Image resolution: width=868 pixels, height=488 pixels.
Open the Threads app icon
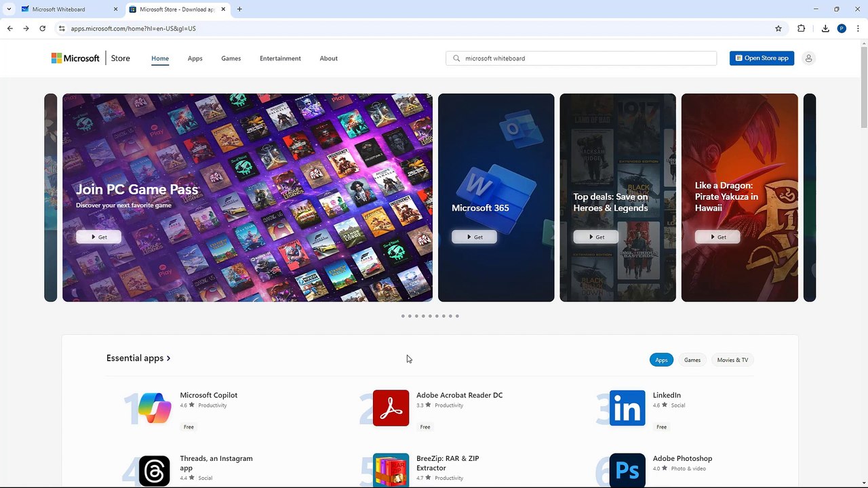[x=155, y=470]
